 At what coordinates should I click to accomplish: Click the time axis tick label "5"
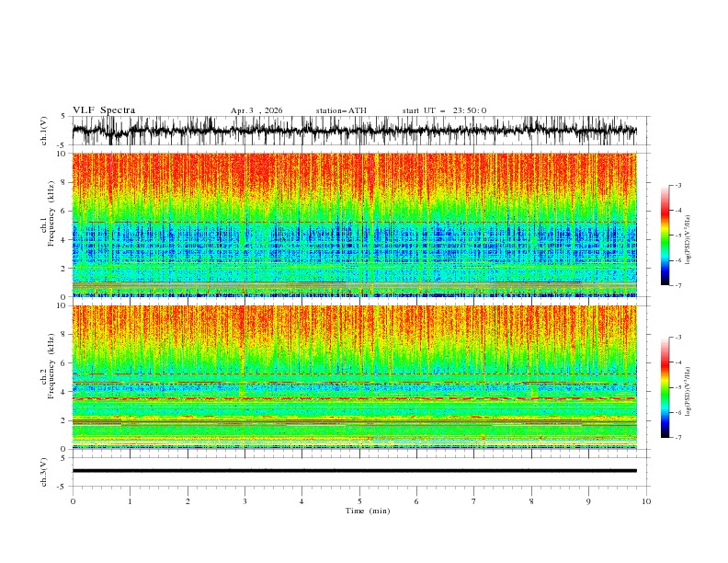358,501
